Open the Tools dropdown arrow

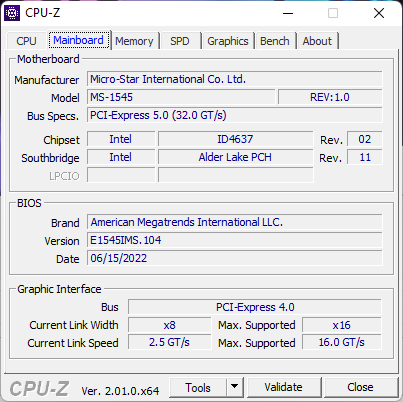235,387
